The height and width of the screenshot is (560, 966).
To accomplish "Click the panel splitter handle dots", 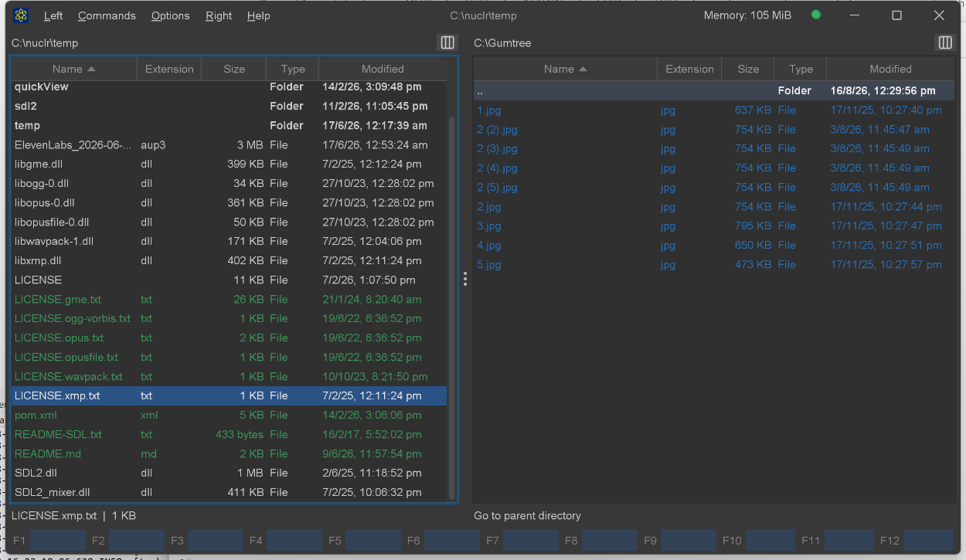I will coord(465,279).
